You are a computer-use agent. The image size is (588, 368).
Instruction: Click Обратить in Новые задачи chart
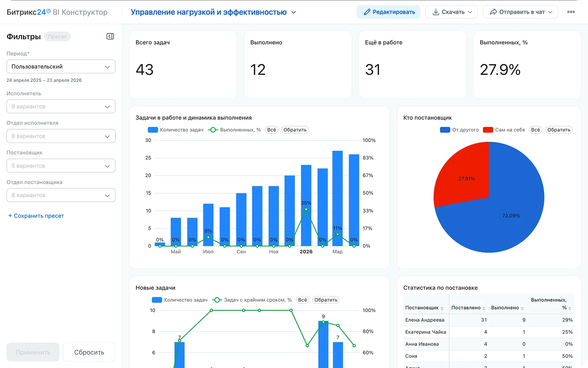click(x=326, y=300)
